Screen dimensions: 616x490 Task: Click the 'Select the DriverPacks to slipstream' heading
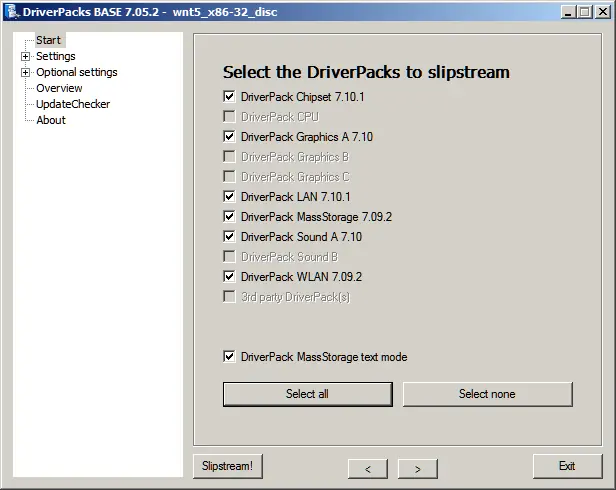point(366,72)
